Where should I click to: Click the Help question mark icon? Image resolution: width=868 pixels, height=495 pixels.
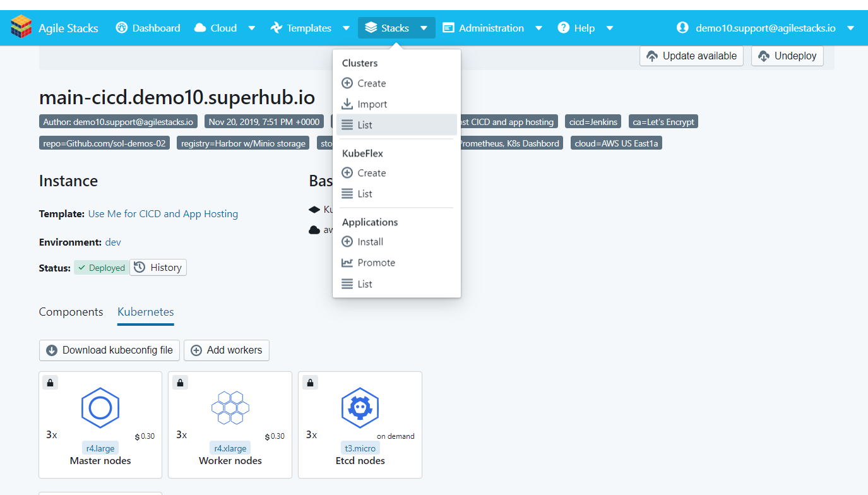tap(564, 28)
